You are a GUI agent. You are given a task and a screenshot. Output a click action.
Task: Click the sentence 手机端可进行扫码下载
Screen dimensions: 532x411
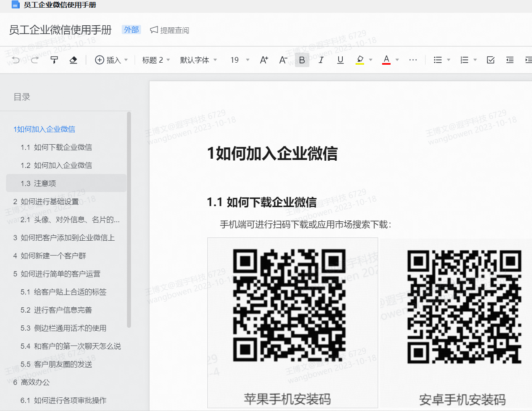(x=306, y=224)
